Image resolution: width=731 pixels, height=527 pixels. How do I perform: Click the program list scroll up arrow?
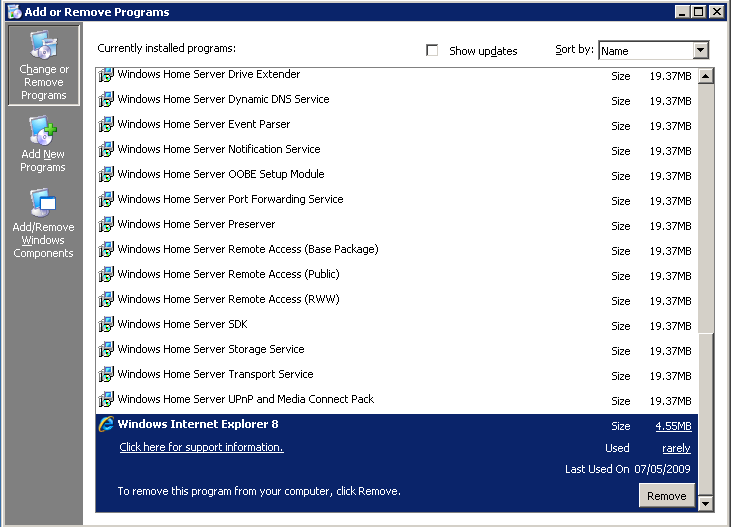(x=706, y=76)
